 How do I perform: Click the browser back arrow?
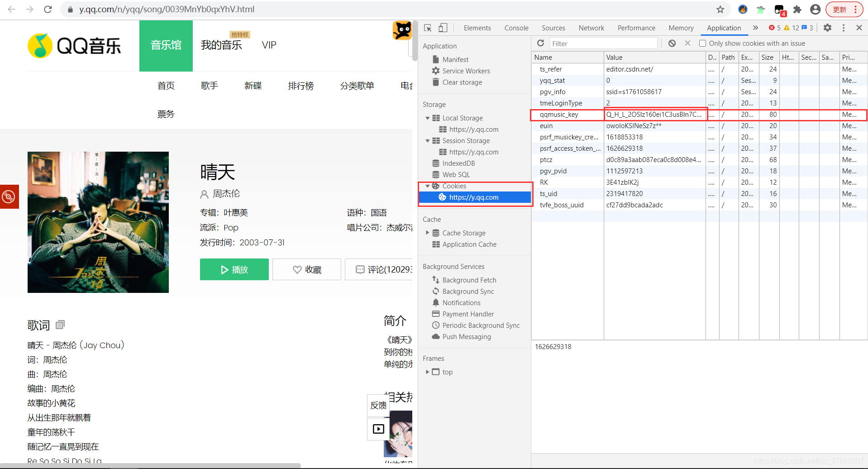(x=12, y=9)
